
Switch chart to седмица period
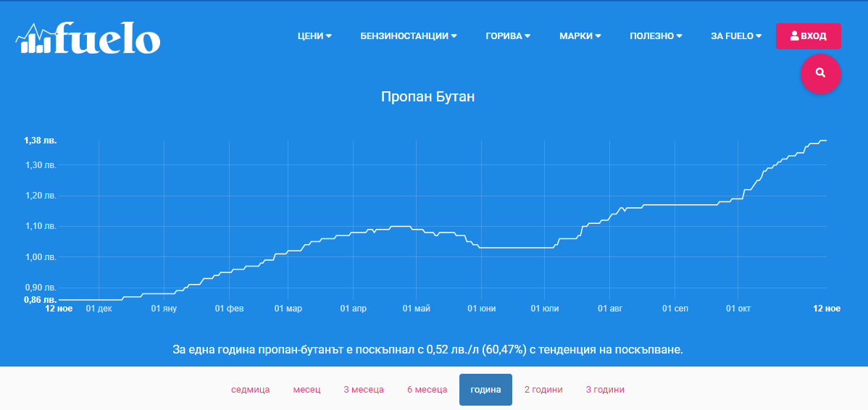click(250, 390)
